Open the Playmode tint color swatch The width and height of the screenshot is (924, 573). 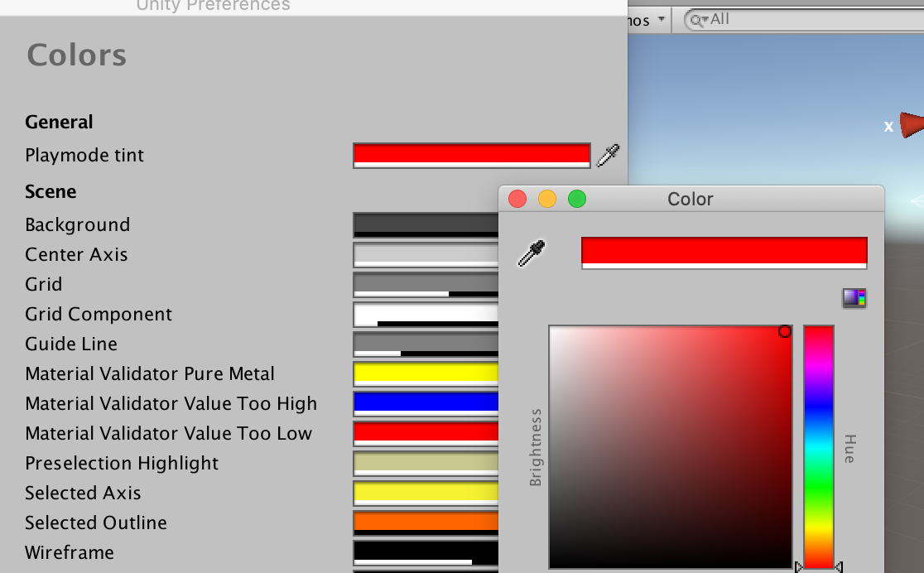click(471, 156)
